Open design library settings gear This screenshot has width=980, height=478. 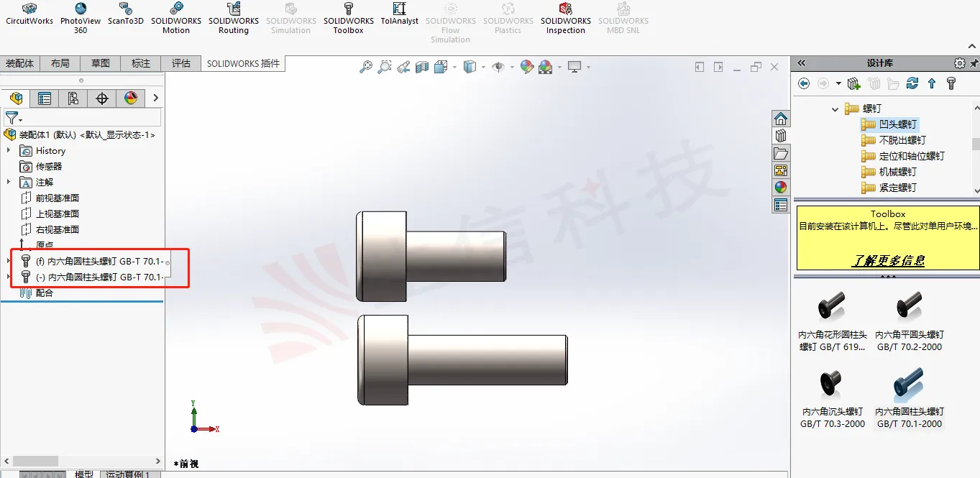click(960, 63)
